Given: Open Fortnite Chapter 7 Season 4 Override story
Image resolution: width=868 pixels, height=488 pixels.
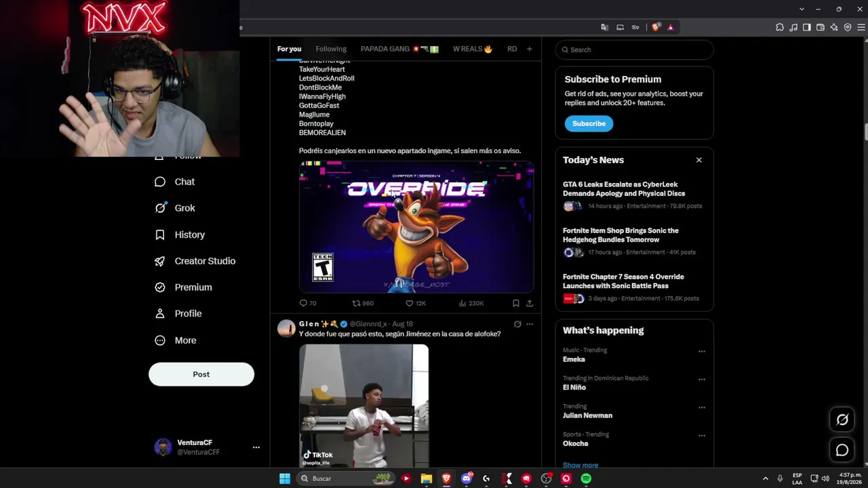Looking at the screenshot, I should pyautogui.click(x=634, y=287).
